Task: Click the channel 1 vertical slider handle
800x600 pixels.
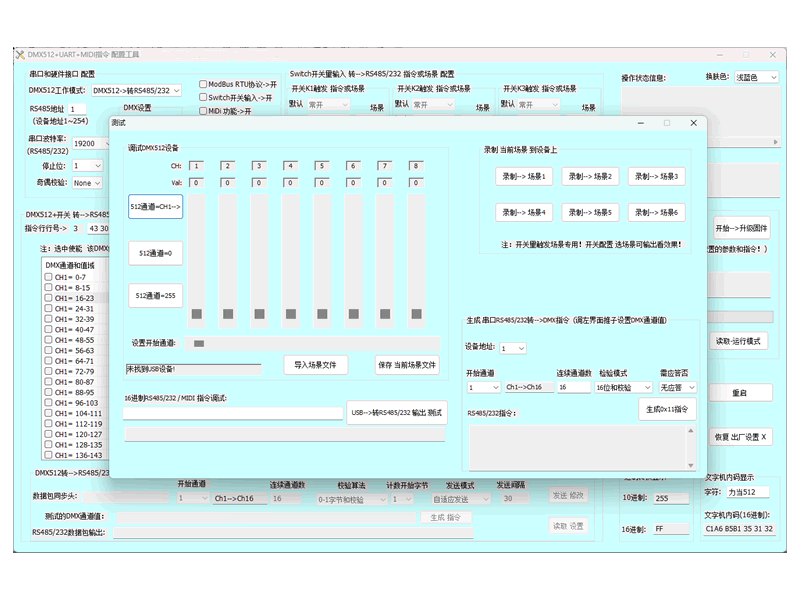Action: [197, 314]
